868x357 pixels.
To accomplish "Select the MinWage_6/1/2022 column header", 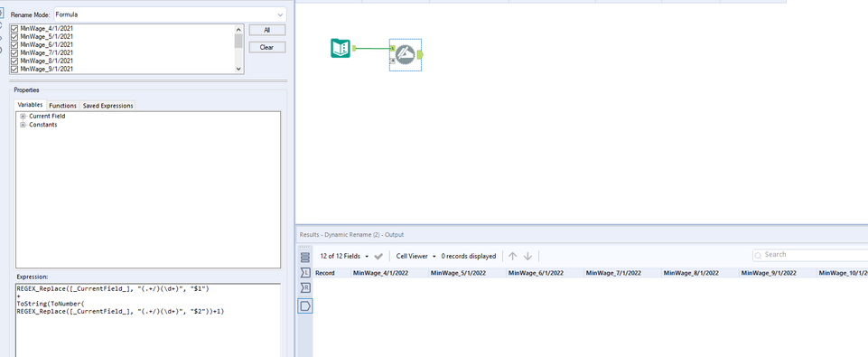I will coord(545,273).
